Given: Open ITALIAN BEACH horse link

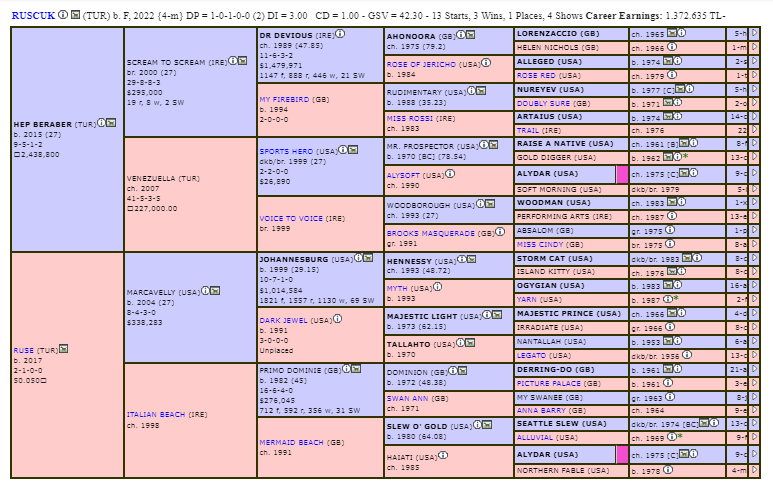Looking at the screenshot, I should (156, 415).
